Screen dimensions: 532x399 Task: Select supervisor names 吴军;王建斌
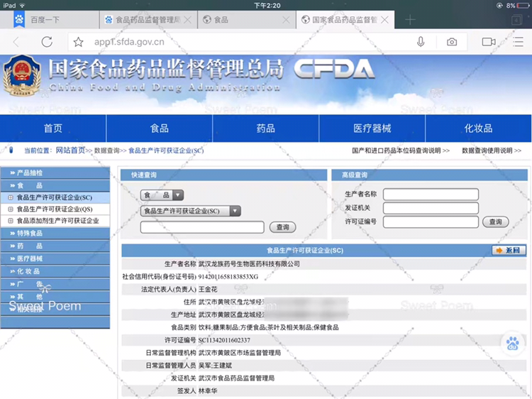coord(215,366)
